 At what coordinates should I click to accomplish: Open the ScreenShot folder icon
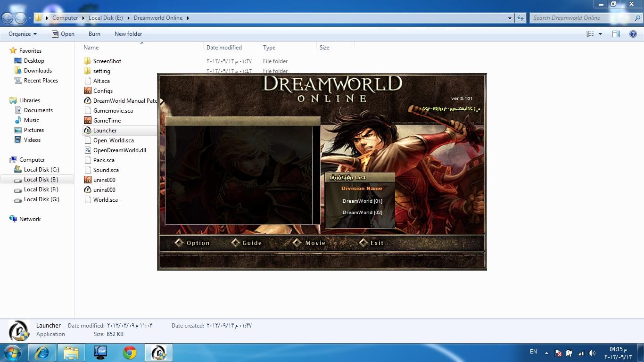click(x=88, y=61)
